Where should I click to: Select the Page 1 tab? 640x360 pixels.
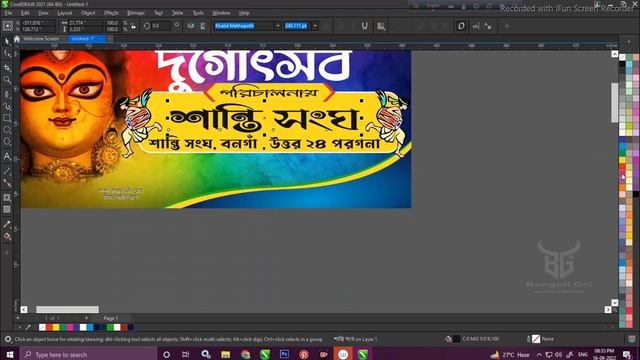[x=111, y=318]
